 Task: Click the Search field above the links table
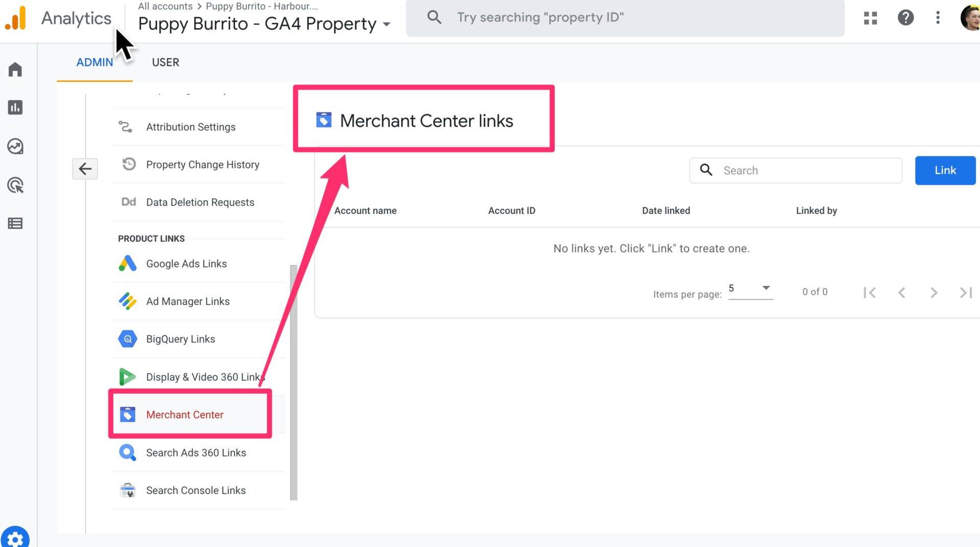795,170
